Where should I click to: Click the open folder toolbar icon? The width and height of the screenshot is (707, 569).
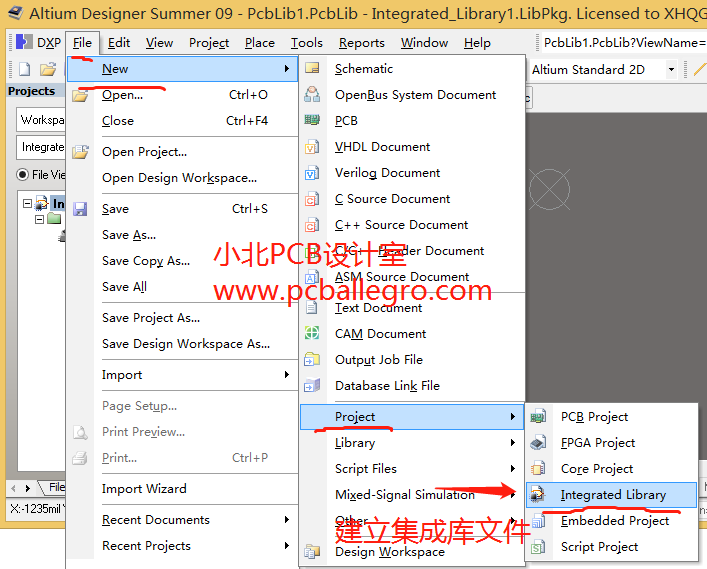48,69
